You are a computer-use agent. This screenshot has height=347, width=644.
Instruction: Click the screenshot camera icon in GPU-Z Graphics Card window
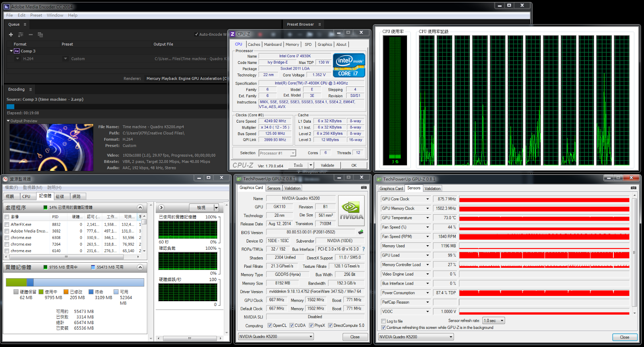pos(364,187)
